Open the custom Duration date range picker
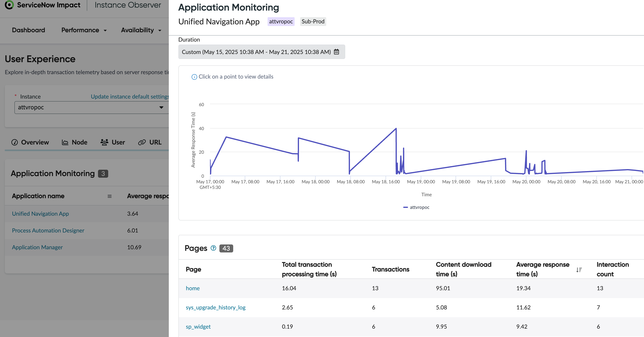The height and width of the screenshot is (337, 644). 262,52
